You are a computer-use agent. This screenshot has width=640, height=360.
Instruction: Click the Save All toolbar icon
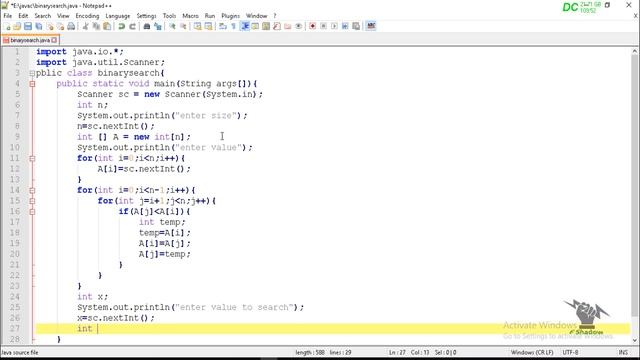(39, 27)
